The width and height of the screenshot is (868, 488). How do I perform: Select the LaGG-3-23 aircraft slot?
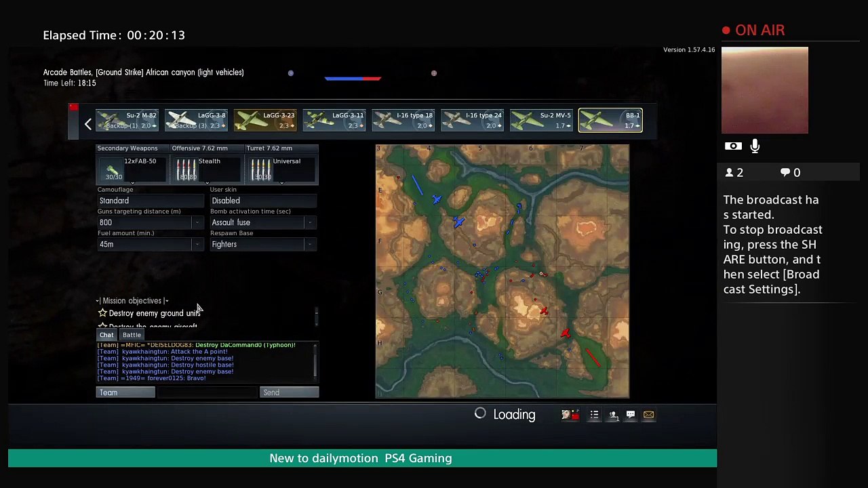point(266,121)
